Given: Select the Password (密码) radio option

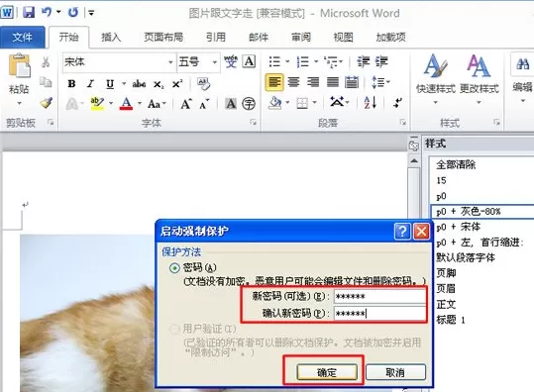Looking at the screenshot, I should click(174, 268).
